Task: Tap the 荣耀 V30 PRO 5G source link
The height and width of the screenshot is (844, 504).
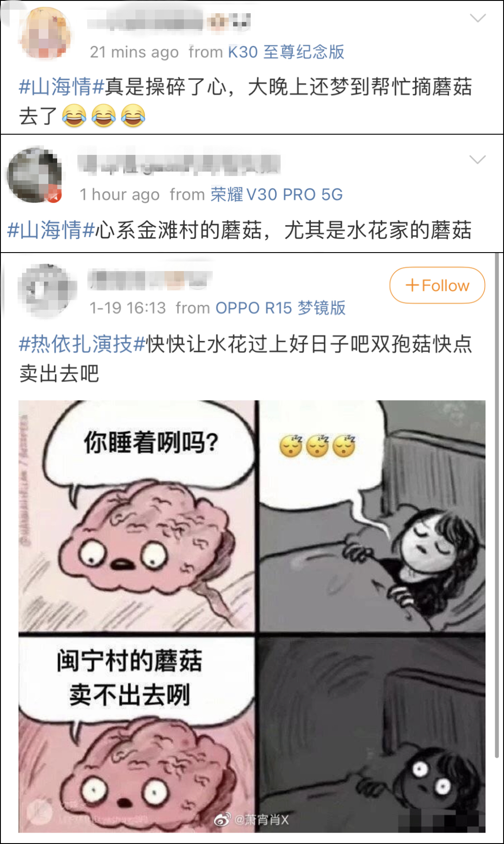Action: [x=277, y=194]
